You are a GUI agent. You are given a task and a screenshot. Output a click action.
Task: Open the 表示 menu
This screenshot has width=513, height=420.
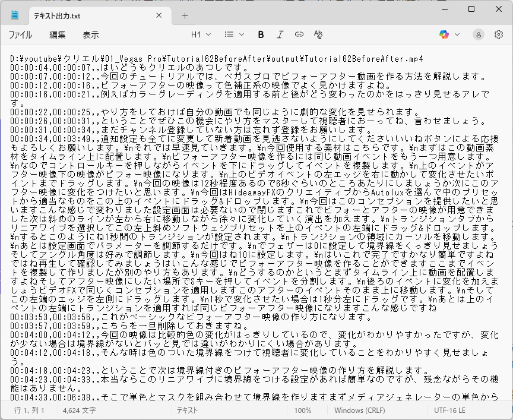pyautogui.click(x=90, y=34)
